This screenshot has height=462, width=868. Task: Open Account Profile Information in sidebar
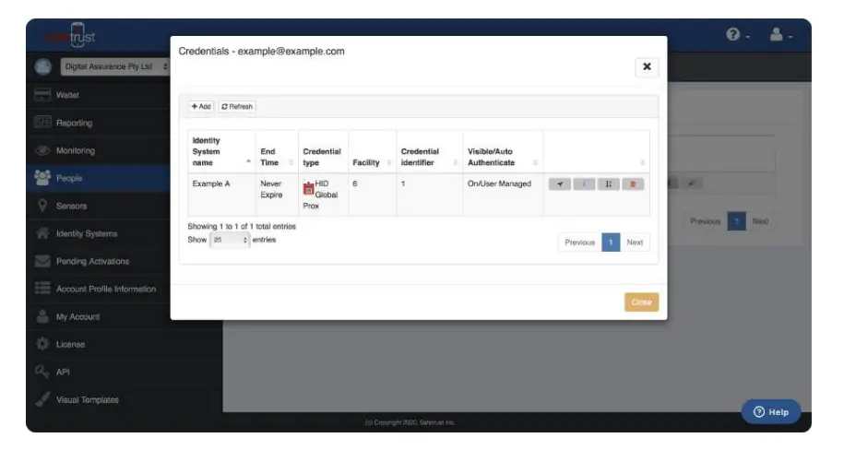tap(106, 289)
